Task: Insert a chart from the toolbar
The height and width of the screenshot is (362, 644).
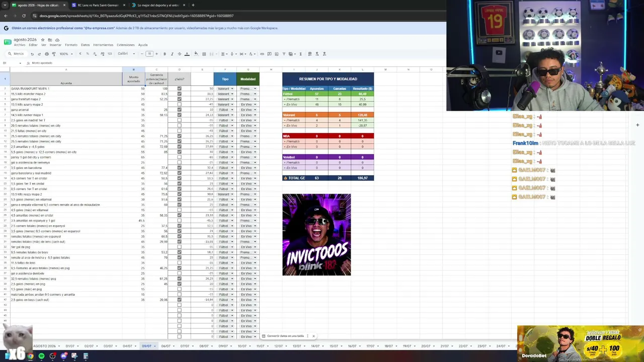Action: click(x=276, y=54)
